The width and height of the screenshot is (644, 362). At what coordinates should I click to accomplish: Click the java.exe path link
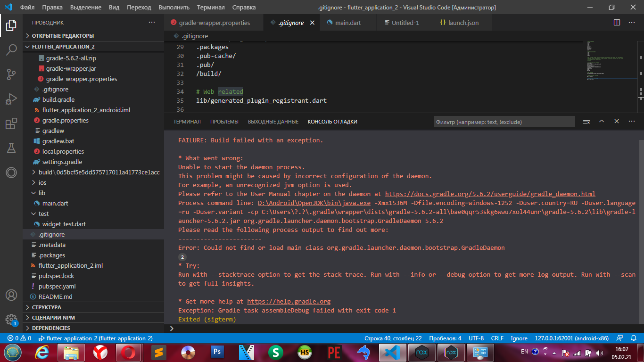tap(314, 203)
